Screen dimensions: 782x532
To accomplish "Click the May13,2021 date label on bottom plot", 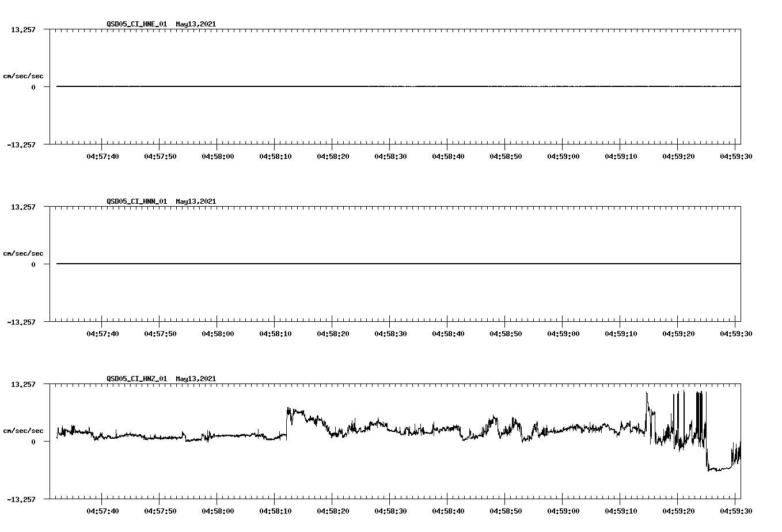I will coord(196,378).
